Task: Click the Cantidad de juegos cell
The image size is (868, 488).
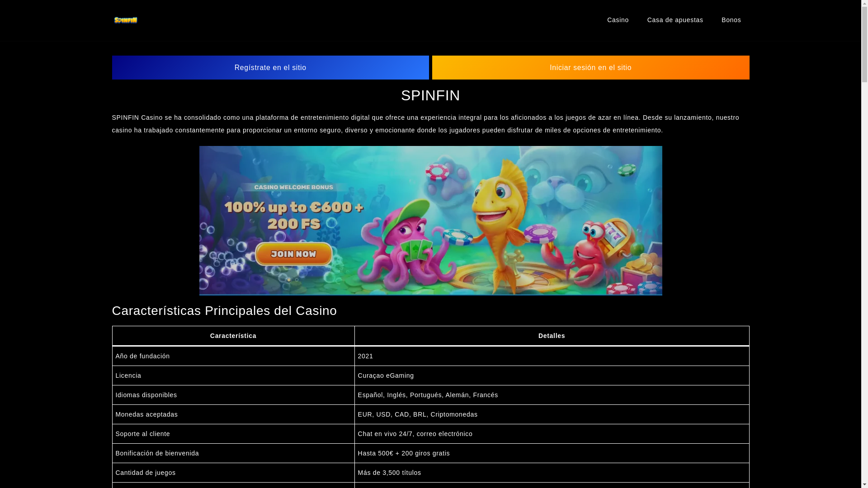Action: point(233,473)
